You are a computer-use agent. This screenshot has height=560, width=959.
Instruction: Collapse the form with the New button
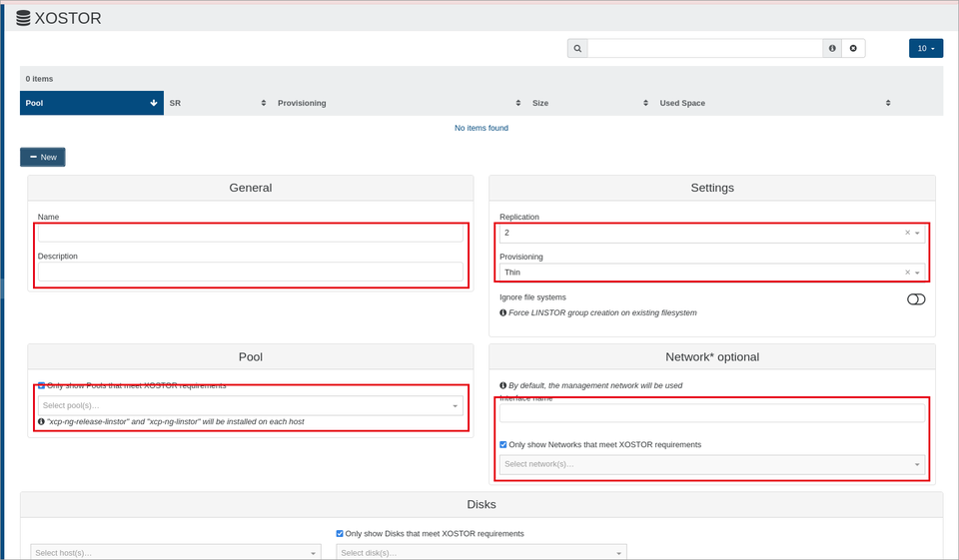(43, 157)
